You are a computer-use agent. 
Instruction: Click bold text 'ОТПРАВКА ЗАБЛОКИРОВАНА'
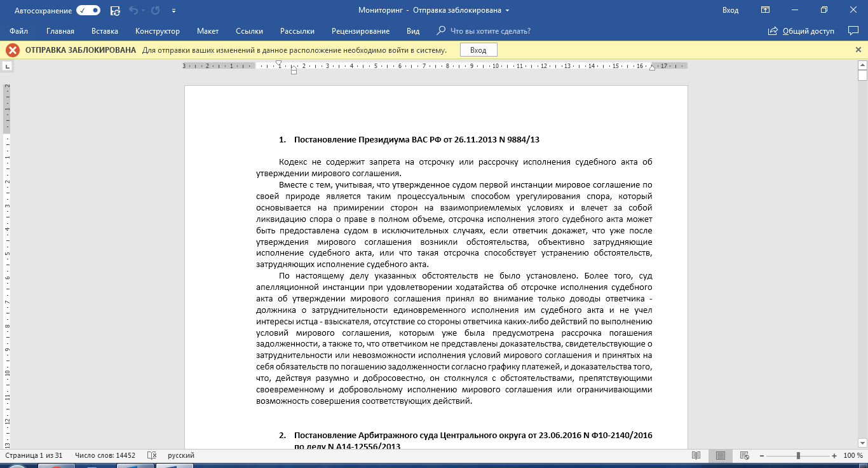pos(81,50)
